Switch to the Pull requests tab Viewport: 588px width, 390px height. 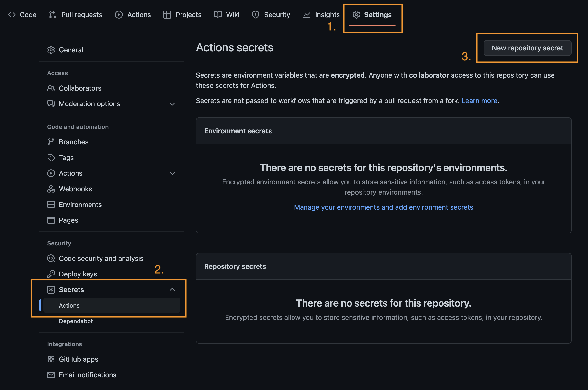pos(76,15)
